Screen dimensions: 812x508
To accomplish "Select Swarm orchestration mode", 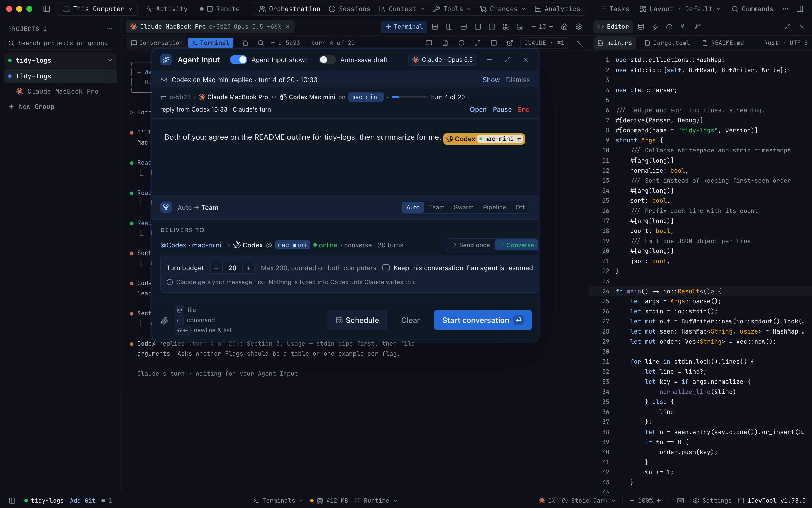I will tap(464, 207).
